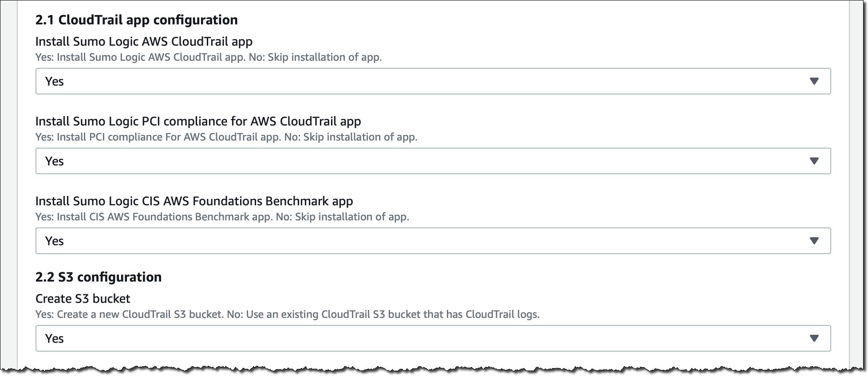Open the Install Sumo Logic AWS CloudTrail app dropdown

coord(433,81)
